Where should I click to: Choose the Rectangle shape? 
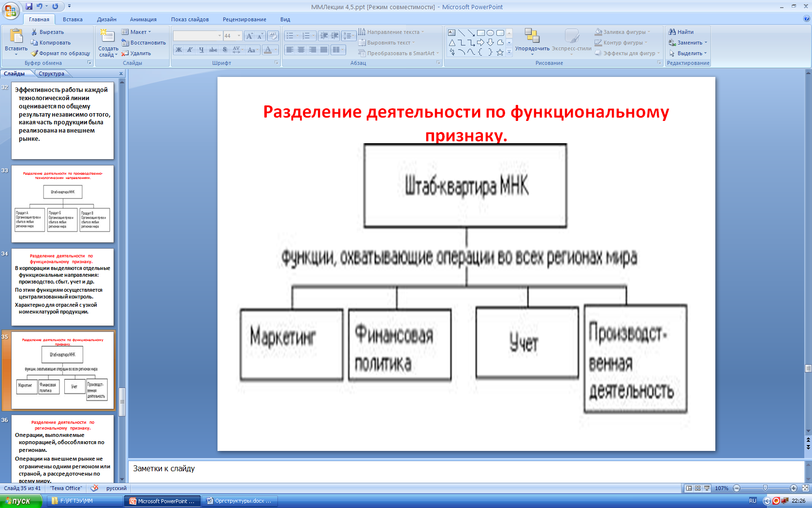[x=481, y=33]
